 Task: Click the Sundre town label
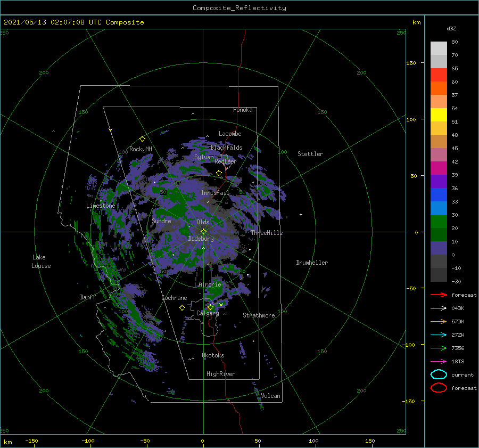(x=162, y=221)
